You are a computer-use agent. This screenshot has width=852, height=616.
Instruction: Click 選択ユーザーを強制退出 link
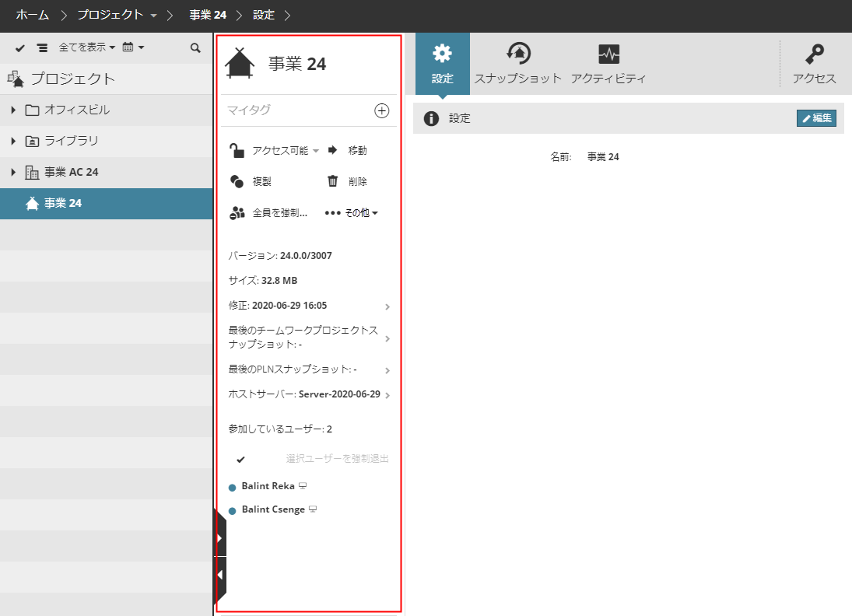pos(338,459)
